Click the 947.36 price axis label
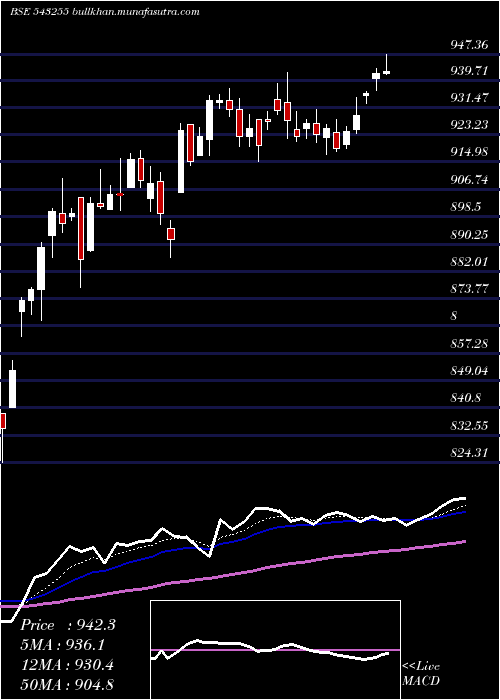This screenshot has width=500, height=700. [469, 45]
